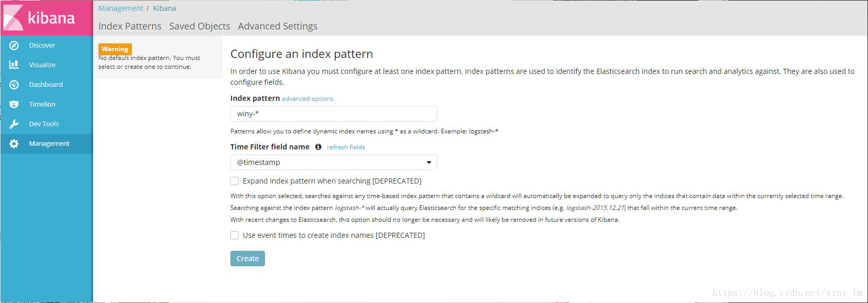Click the Management gear icon
The image size is (868, 303).
coord(14,144)
